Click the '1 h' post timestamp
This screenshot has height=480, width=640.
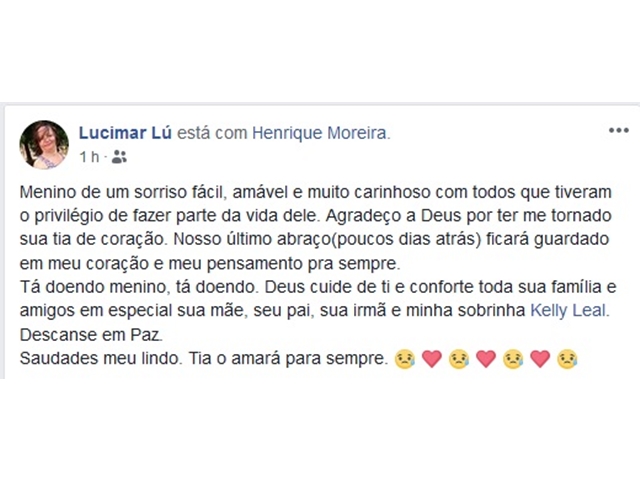pyautogui.click(x=90, y=157)
